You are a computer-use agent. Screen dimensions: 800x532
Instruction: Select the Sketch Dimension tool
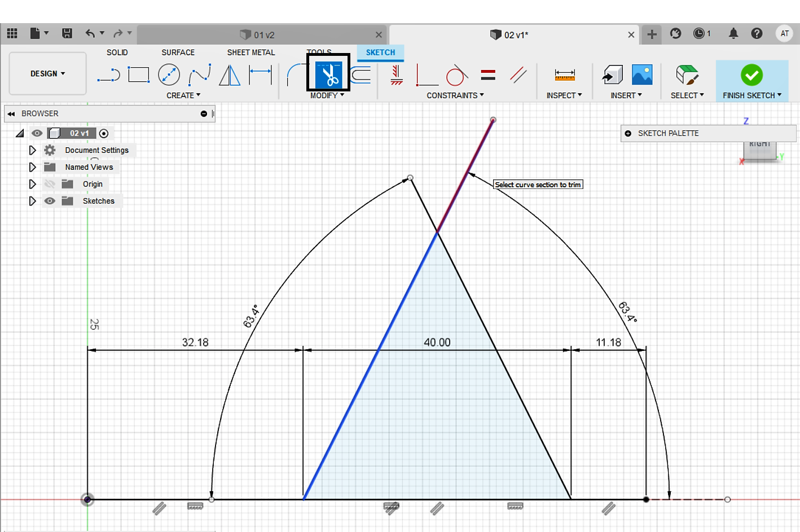[260, 74]
